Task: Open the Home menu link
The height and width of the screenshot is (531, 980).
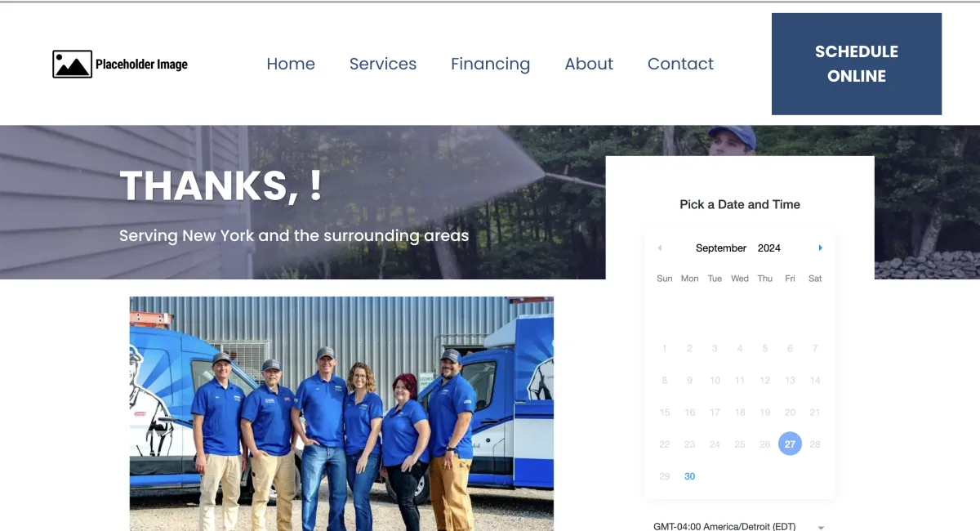Action: tap(291, 64)
